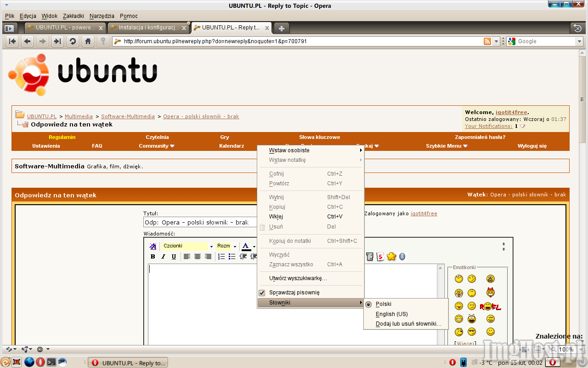Open the Zakładki menu
The height and width of the screenshot is (368, 588).
tap(73, 16)
